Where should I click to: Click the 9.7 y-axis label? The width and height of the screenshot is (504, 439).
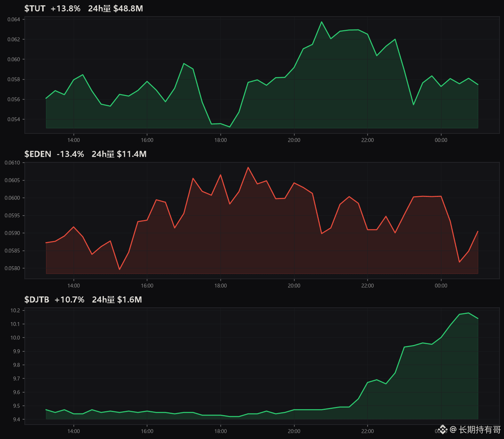(17, 379)
